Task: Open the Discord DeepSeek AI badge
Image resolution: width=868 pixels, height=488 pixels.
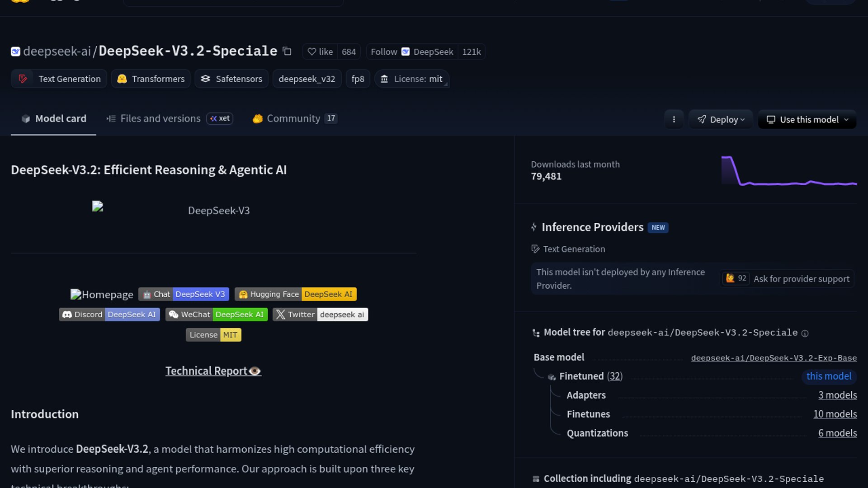Action: pos(109,314)
